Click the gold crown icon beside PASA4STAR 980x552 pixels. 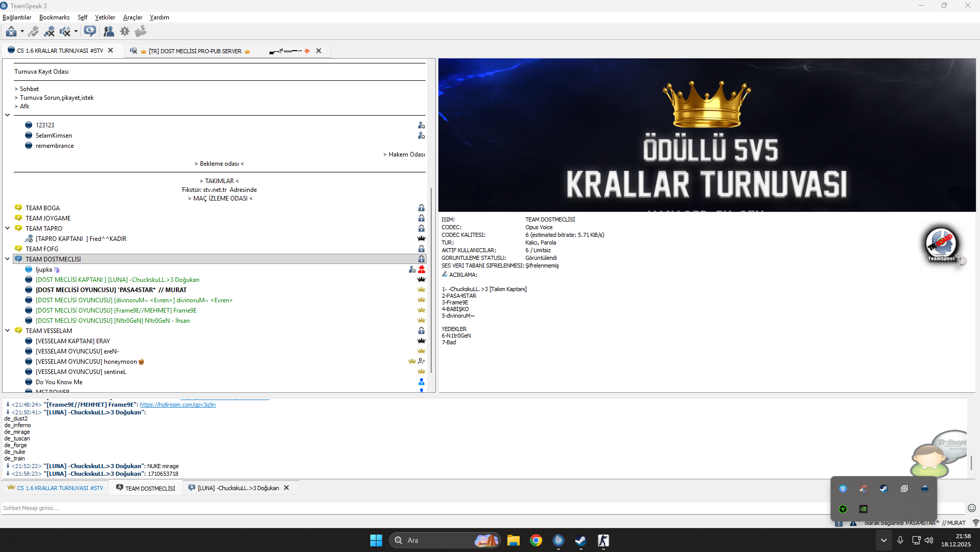coord(421,290)
